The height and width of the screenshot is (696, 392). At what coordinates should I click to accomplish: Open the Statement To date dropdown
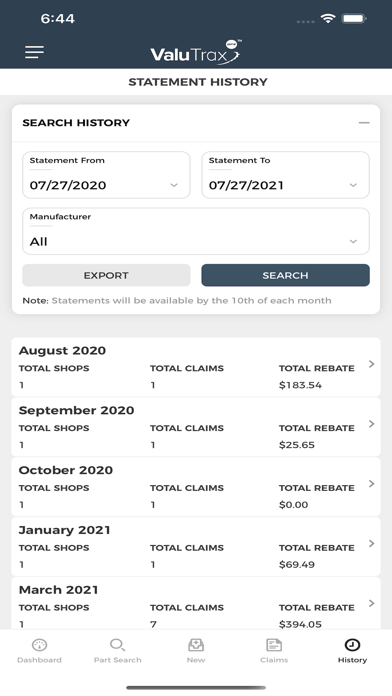[285, 175]
